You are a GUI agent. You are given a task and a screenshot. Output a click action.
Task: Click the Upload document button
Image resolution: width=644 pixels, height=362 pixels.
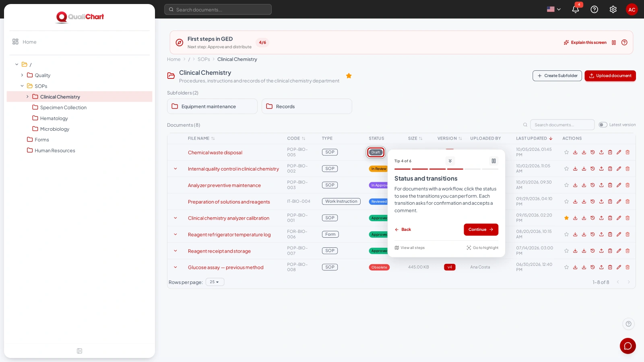[x=610, y=76]
